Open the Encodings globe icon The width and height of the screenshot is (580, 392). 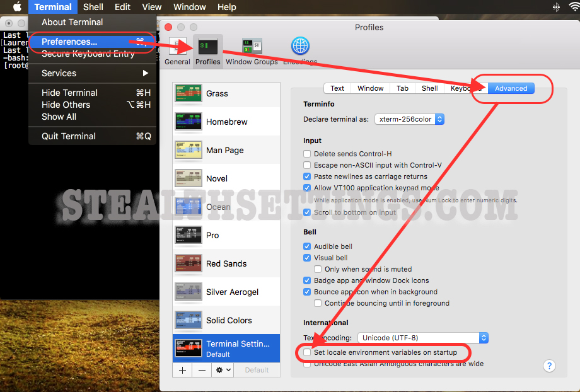click(x=300, y=49)
